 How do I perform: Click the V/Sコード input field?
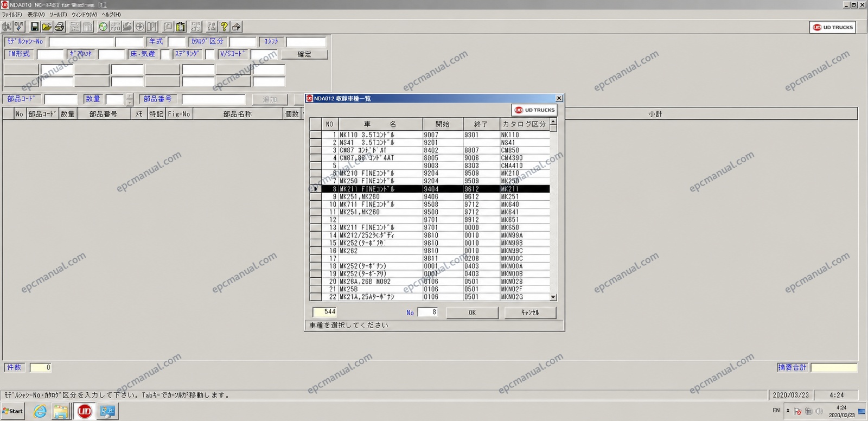(264, 54)
